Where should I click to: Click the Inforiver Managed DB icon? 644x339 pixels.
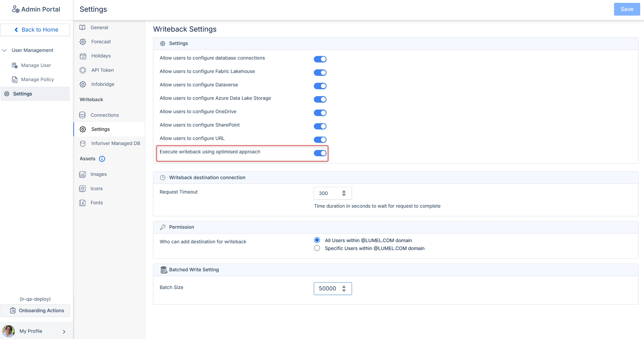83,144
